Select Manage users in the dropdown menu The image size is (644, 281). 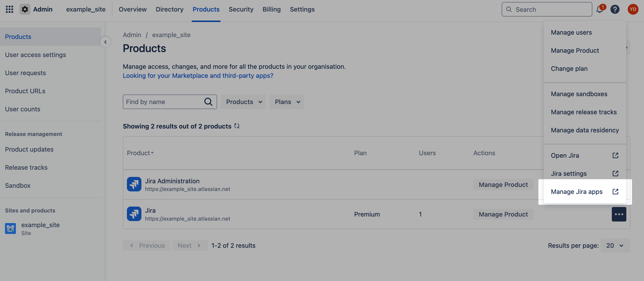585,32
